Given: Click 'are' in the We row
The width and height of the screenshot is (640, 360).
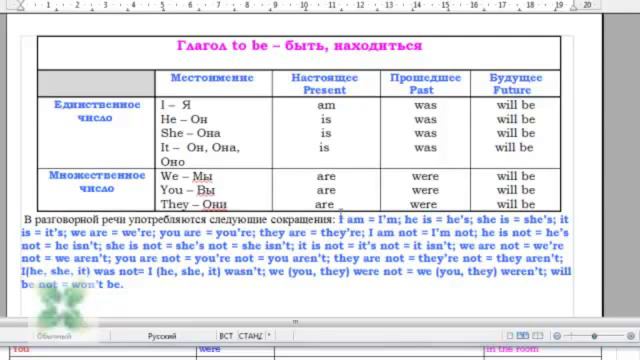Looking at the screenshot, I should pyautogui.click(x=326, y=177).
